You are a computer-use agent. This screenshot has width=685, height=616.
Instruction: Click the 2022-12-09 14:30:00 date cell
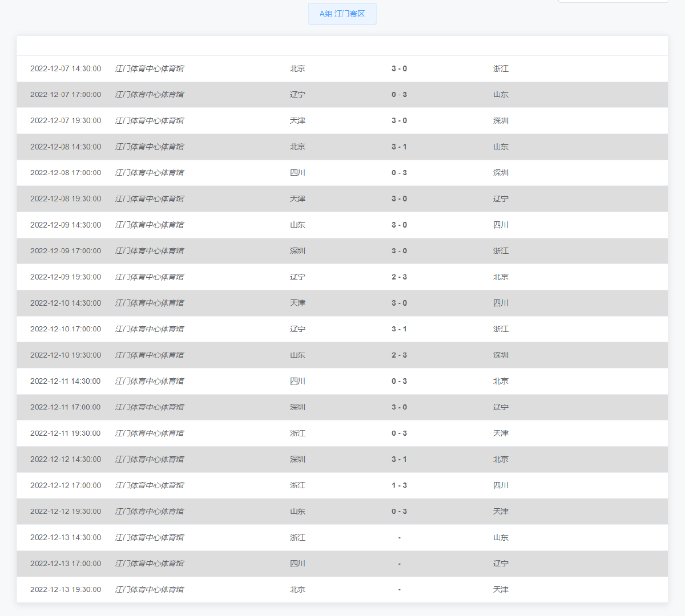[x=66, y=225]
